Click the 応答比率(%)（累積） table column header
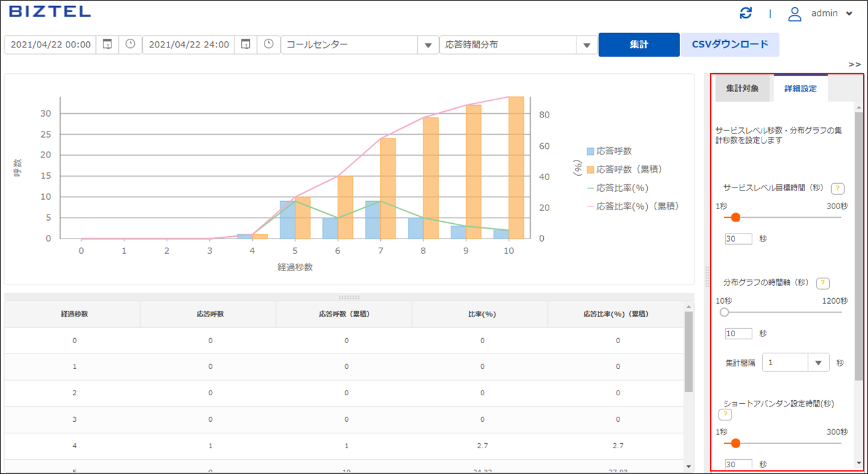This screenshot has width=868, height=474. [616, 314]
